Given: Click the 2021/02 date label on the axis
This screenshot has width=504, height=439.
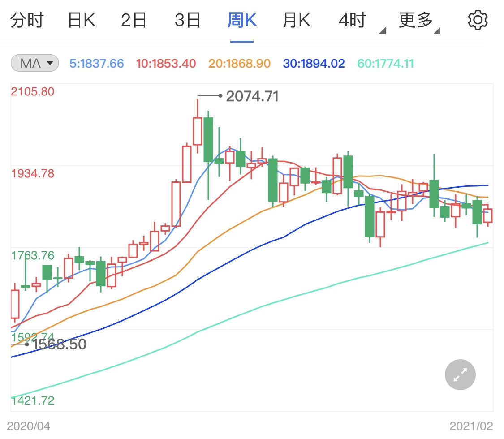Looking at the screenshot, I should [471, 425].
